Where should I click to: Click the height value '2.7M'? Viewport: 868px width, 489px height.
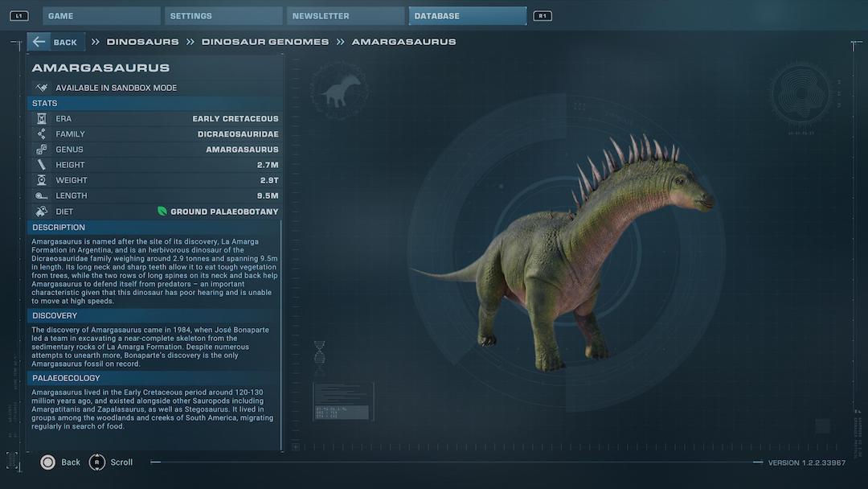point(268,165)
